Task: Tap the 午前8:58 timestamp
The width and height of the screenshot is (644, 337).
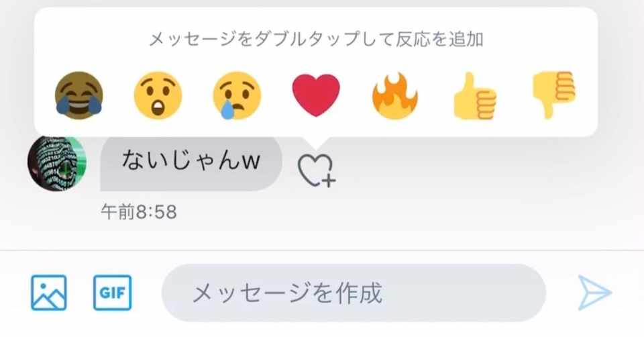Action: (x=139, y=212)
